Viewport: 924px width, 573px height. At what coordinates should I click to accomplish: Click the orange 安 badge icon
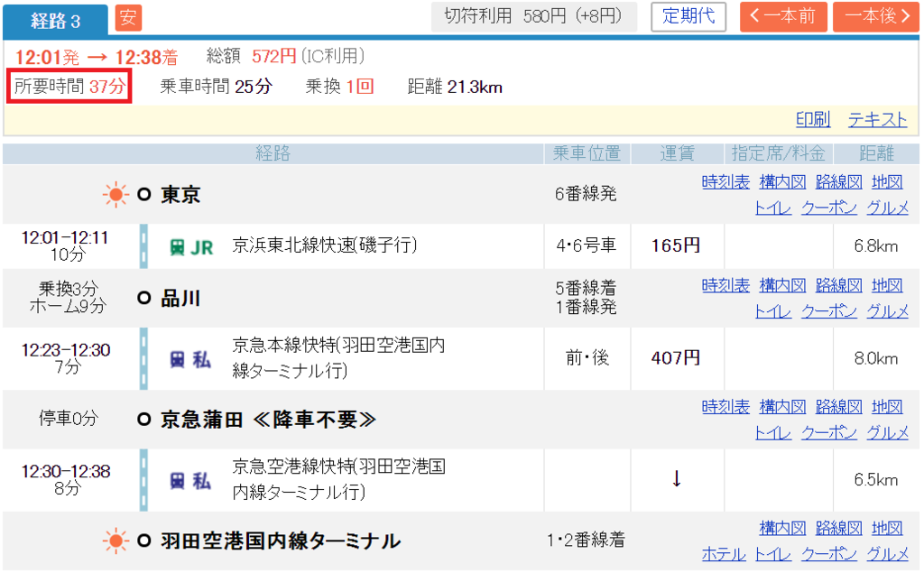click(128, 17)
